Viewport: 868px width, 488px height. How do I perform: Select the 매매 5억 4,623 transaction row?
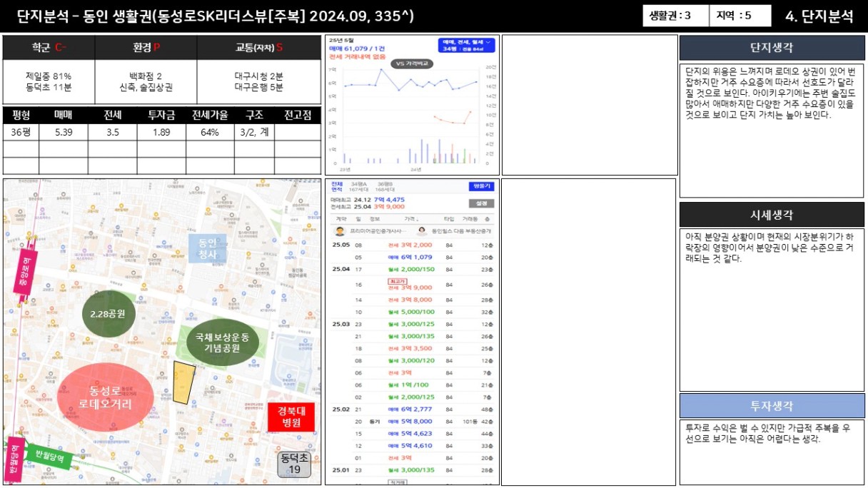click(x=412, y=434)
